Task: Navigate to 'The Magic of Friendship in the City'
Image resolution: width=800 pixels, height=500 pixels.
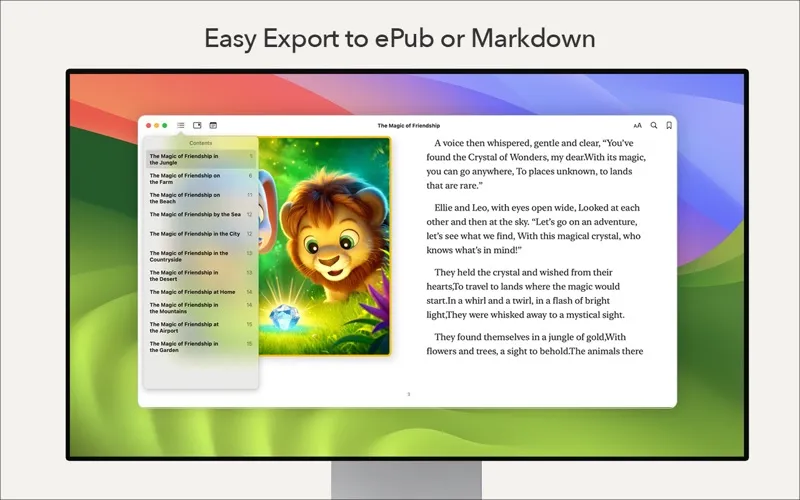Action: pyautogui.click(x=201, y=234)
